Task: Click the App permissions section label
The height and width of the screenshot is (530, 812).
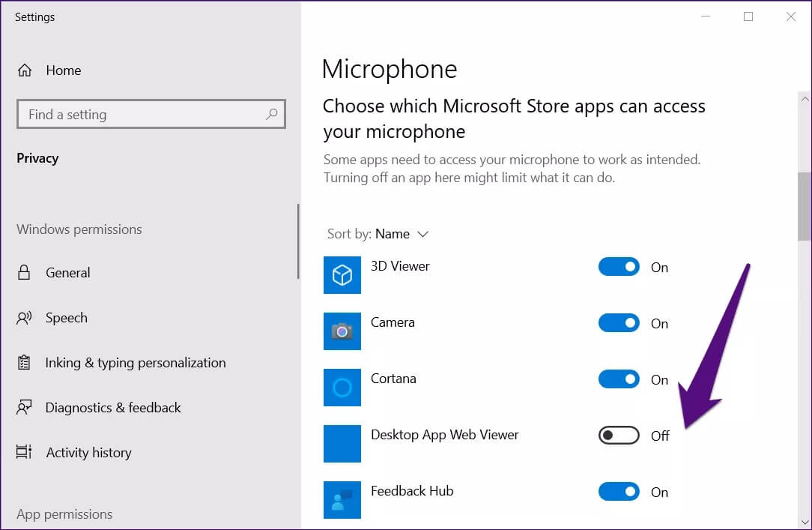Action: click(64, 514)
